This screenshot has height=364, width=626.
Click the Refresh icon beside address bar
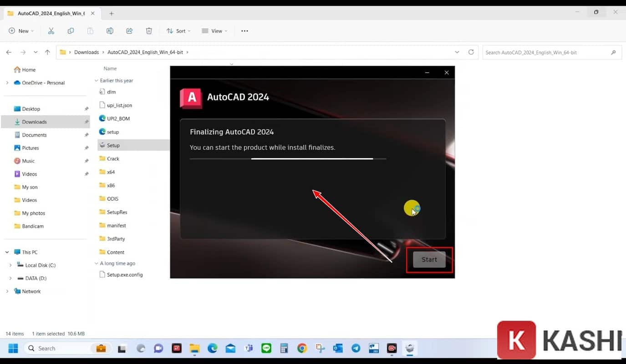(471, 52)
